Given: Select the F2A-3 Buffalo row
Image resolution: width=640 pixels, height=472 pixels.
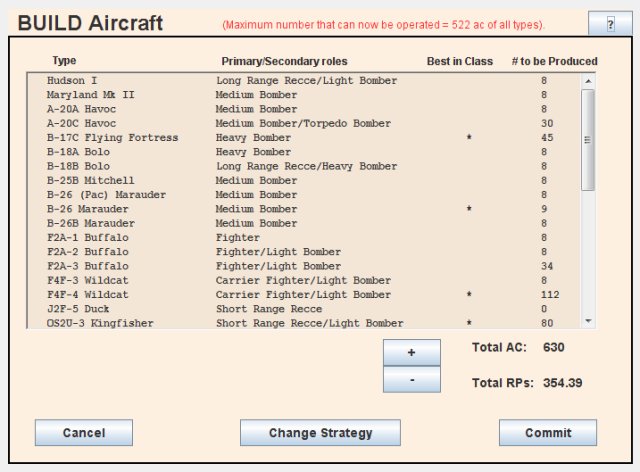Looking at the screenshot, I should [87, 266].
